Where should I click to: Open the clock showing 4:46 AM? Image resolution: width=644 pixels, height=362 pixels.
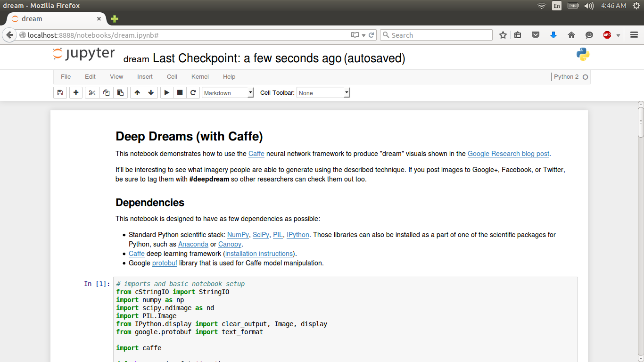[x=614, y=6]
